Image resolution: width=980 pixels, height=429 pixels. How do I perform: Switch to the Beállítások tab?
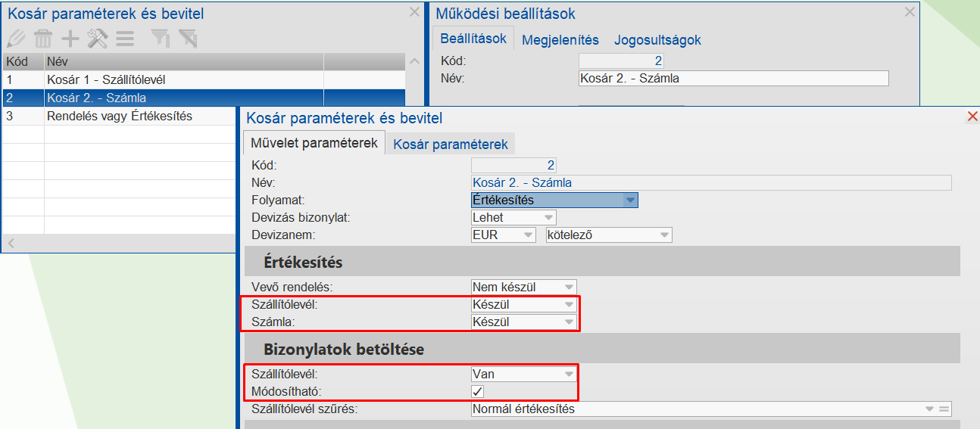point(473,39)
